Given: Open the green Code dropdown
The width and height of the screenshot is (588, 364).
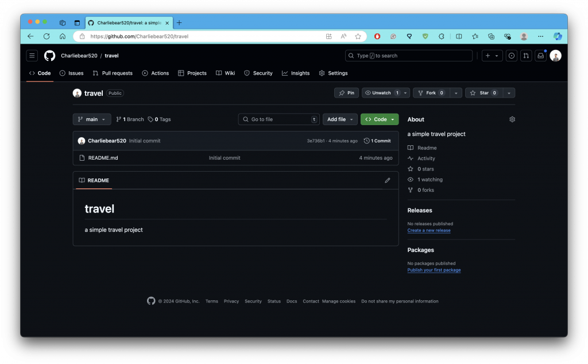Looking at the screenshot, I should tap(380, 119).
